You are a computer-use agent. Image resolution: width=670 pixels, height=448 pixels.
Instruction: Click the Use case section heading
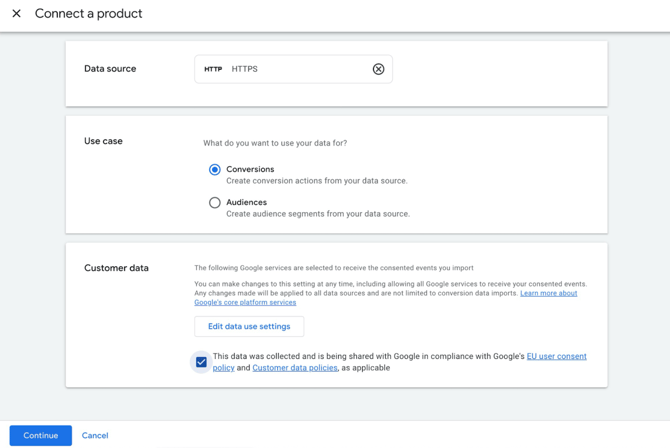[x=103, y=141]
